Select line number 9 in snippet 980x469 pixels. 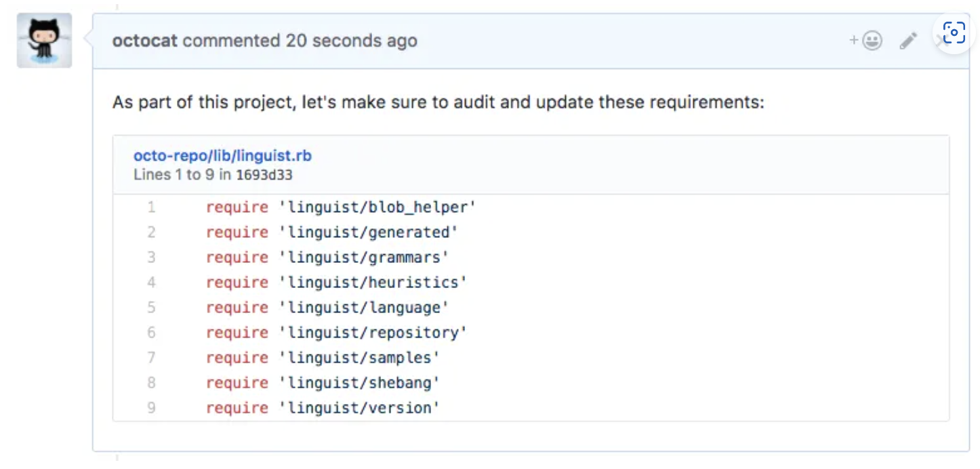point(151,408)
